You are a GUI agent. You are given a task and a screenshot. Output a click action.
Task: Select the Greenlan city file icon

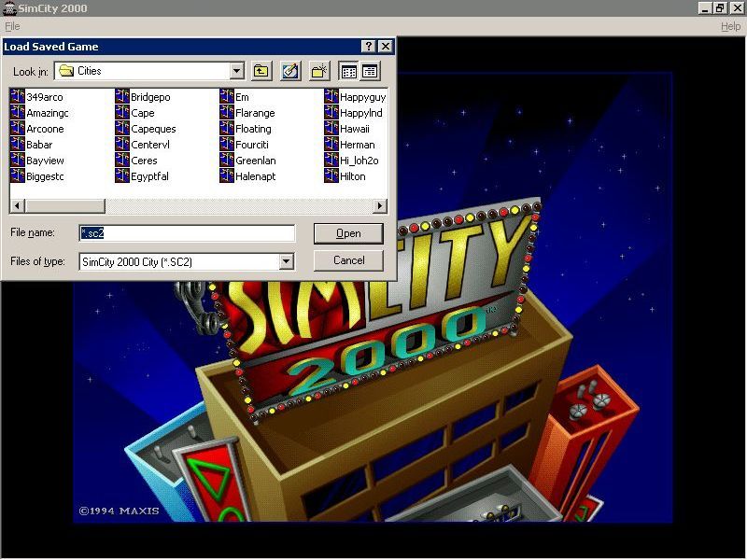[227, 160]
